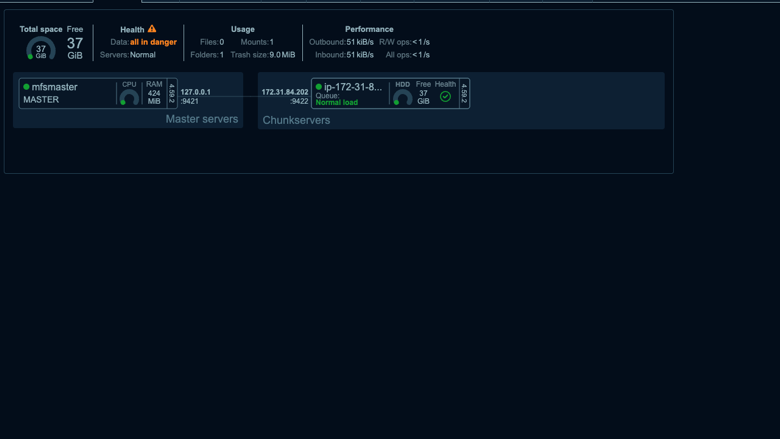This screenshot has height=439, width=780.
Task: Click the green status dot beside ip-172-31-8
Action: click(319, 87)
